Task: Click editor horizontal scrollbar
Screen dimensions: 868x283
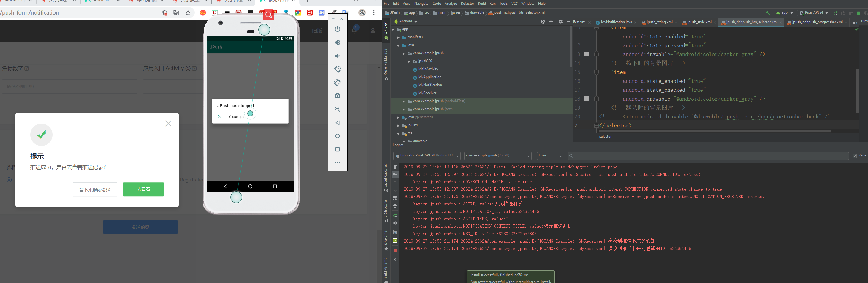Action: pyautogui.click(x=715, y=131)
